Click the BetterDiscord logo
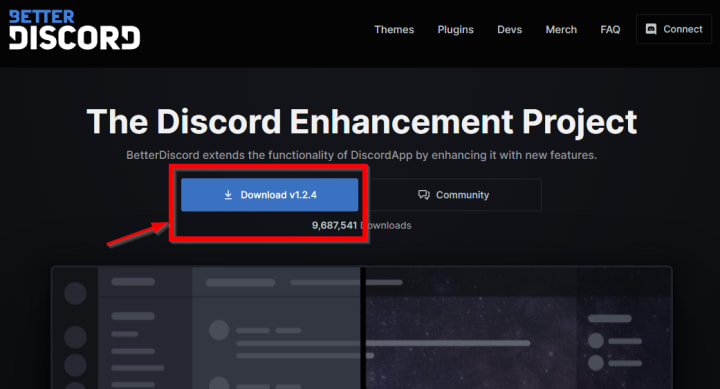Screen dimensions: 720x389 coord(74,30)
